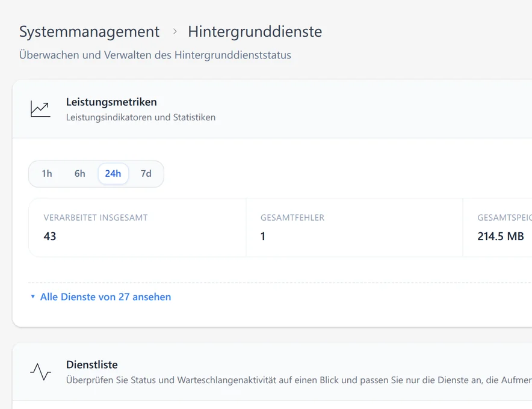Select the 7d time range
The height and width of the screenshot is (409, 532).
click(x=146, y=174)
